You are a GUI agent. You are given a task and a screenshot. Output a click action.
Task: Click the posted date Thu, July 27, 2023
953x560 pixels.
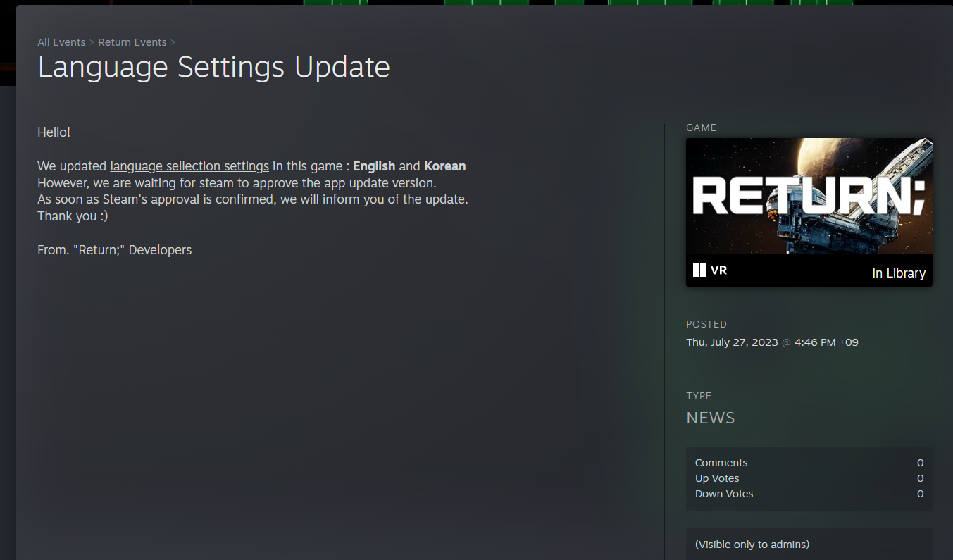733,342
